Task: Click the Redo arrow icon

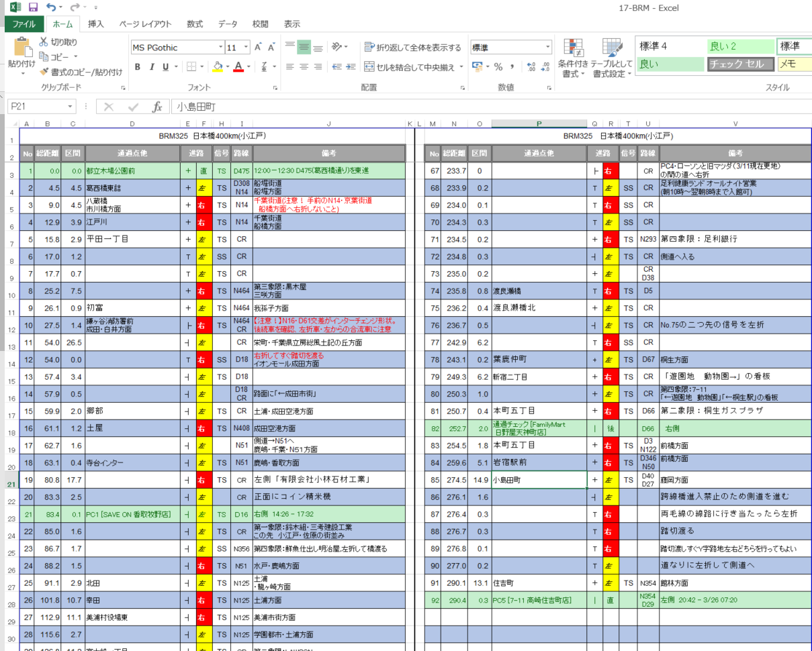Action: tap(75, 8)
